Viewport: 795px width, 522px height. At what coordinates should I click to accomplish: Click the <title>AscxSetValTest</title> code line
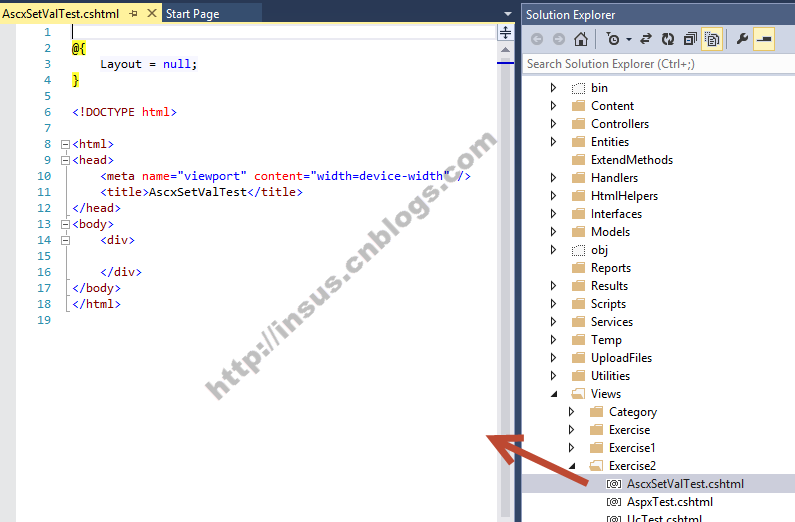pos(201,192)
